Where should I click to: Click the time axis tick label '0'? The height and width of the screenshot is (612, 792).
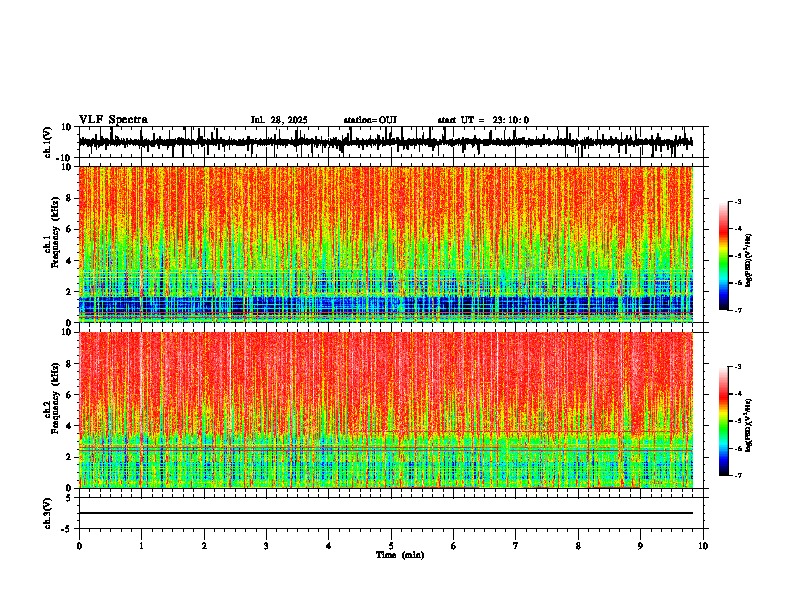[x=79, y=546]
